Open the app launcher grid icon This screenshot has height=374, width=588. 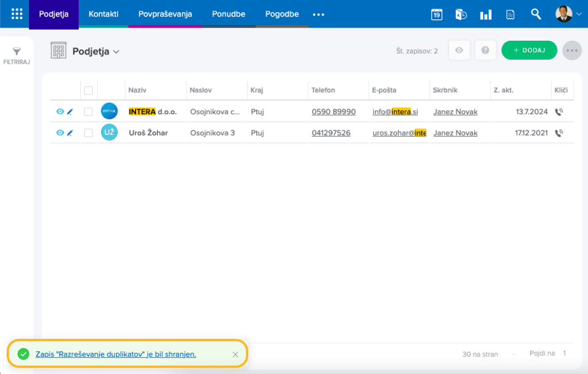[x=17, y=14]
